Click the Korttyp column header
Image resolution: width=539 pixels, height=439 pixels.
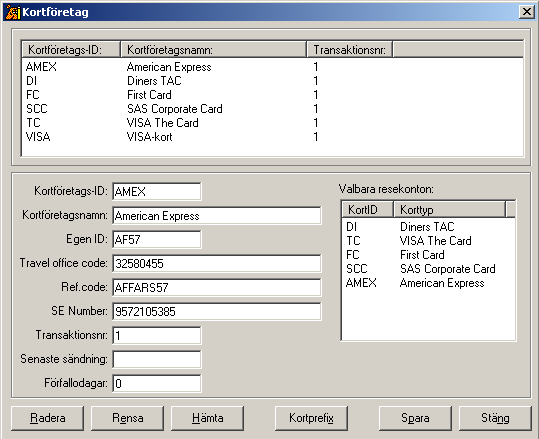[x=450, y=210]
